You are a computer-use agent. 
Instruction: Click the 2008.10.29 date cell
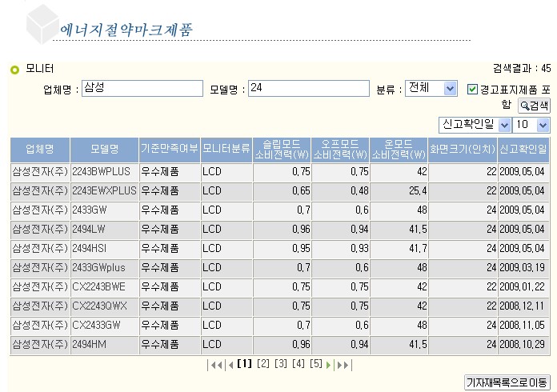tap(522, 345)
